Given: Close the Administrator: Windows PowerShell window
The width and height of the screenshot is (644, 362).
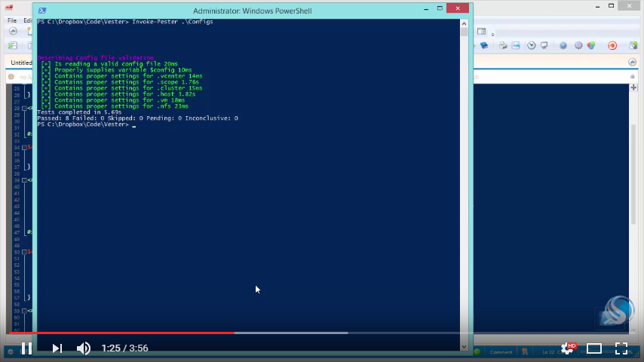Looking at the screenshot, I should (x=458, y=8).
